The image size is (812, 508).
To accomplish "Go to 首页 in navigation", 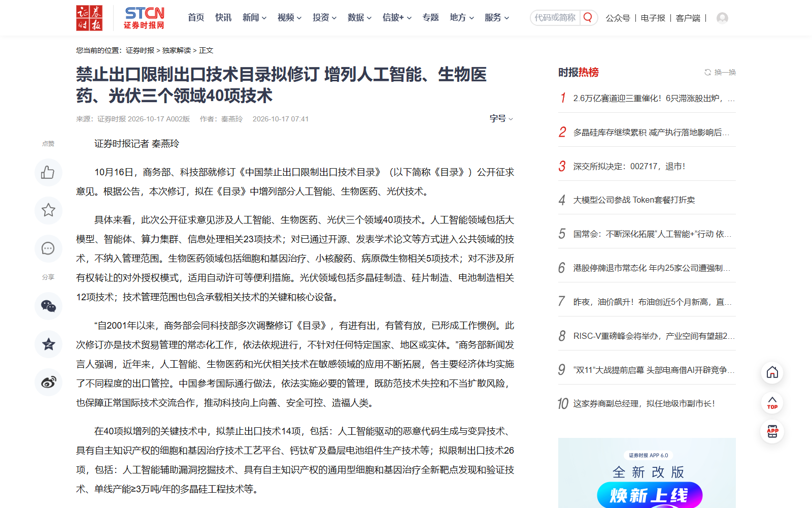I will pyautogui.click(x=196, y=17).
